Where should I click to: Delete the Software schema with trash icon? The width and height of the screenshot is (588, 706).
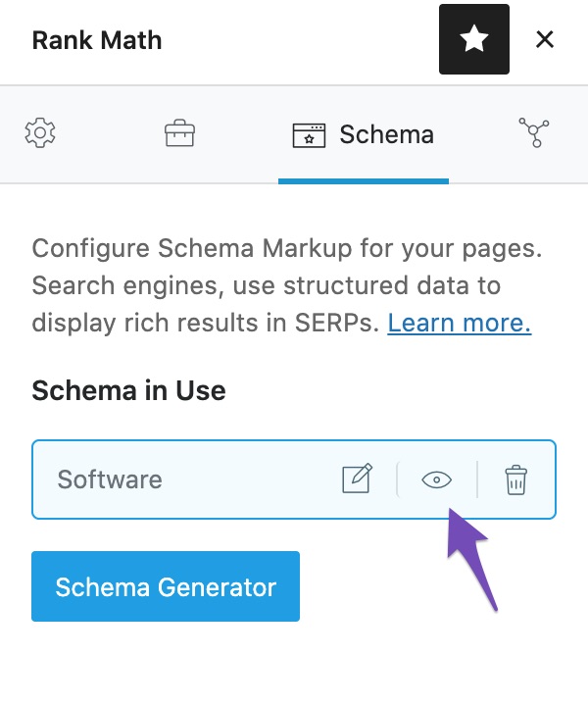pyautogui.click(x=515, y=479)
